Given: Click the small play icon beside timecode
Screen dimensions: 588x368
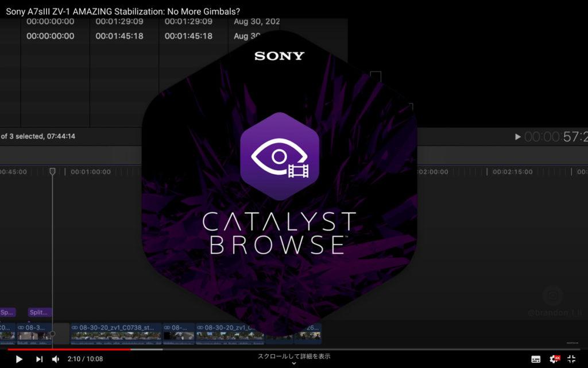Looking at the screenshot, I should [x=517, y=137].
